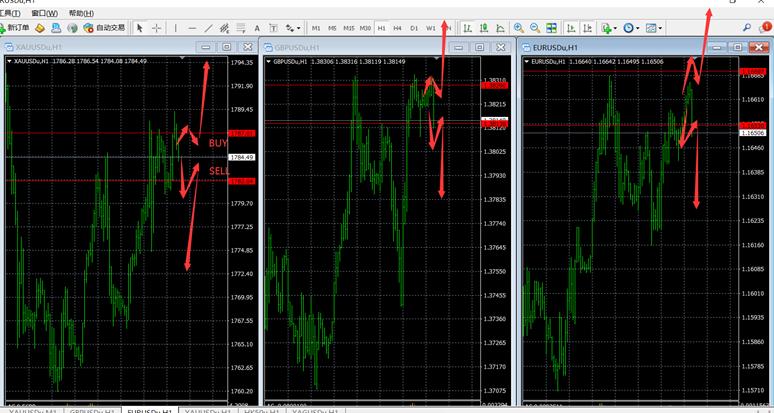Select the cursor arrow tool
This screenshot has height=413, width=774.
[x=140, y=28]
